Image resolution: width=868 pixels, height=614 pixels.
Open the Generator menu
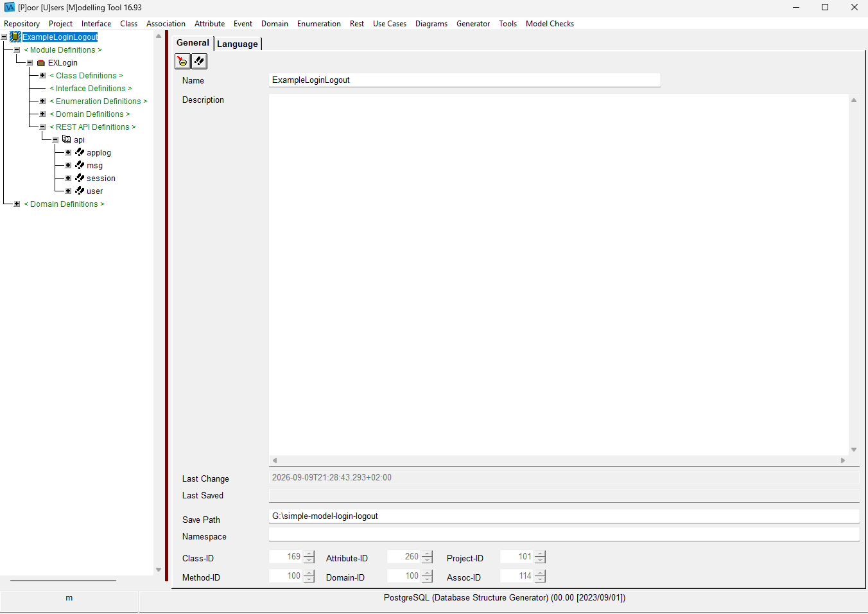[x=473, y=24]
